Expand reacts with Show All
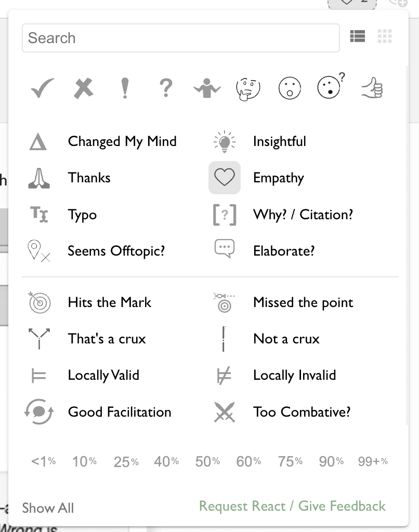 (48, 508)
